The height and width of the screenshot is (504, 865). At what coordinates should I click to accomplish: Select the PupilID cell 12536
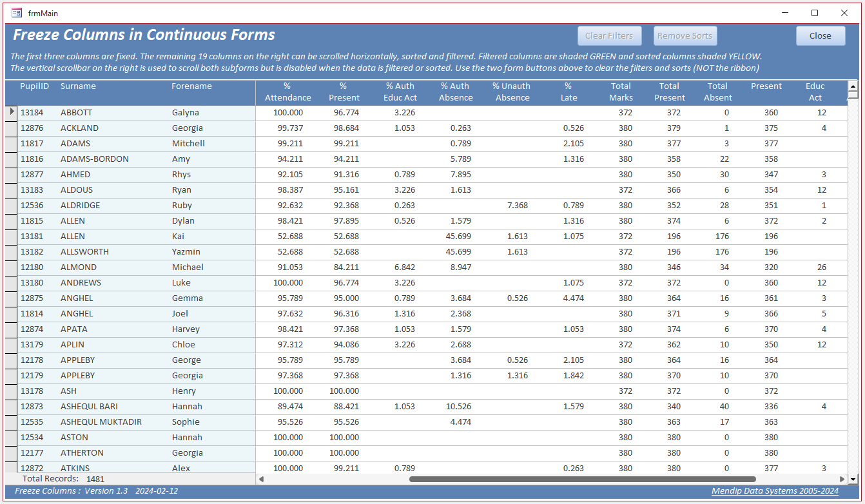[33, 206]
